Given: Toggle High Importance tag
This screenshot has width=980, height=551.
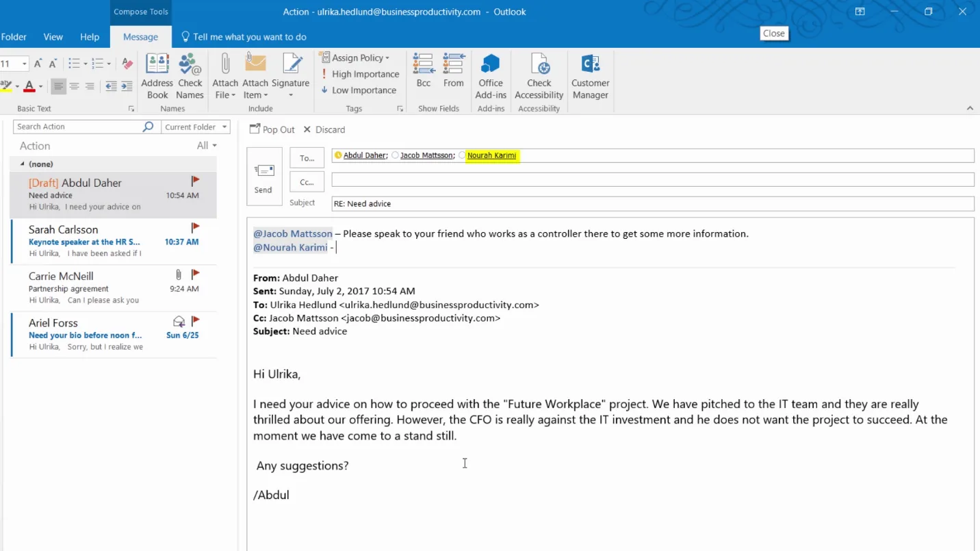Looking at the screenshot, I should (360, 74).
